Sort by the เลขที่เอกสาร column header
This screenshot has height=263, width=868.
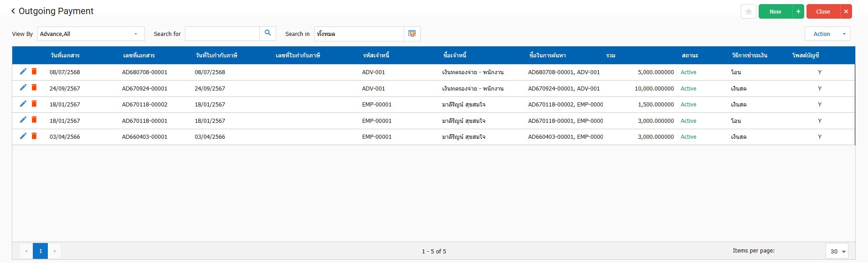point(139,55)
